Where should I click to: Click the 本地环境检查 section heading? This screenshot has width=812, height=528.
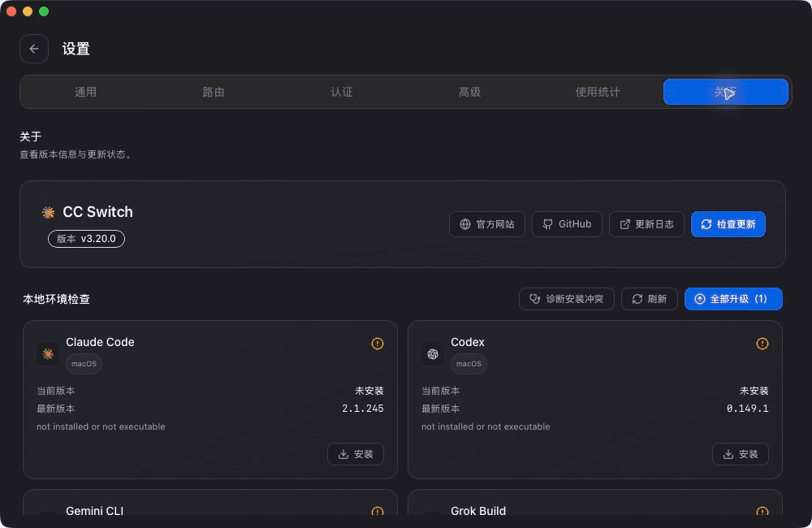(x=57, y=300)
